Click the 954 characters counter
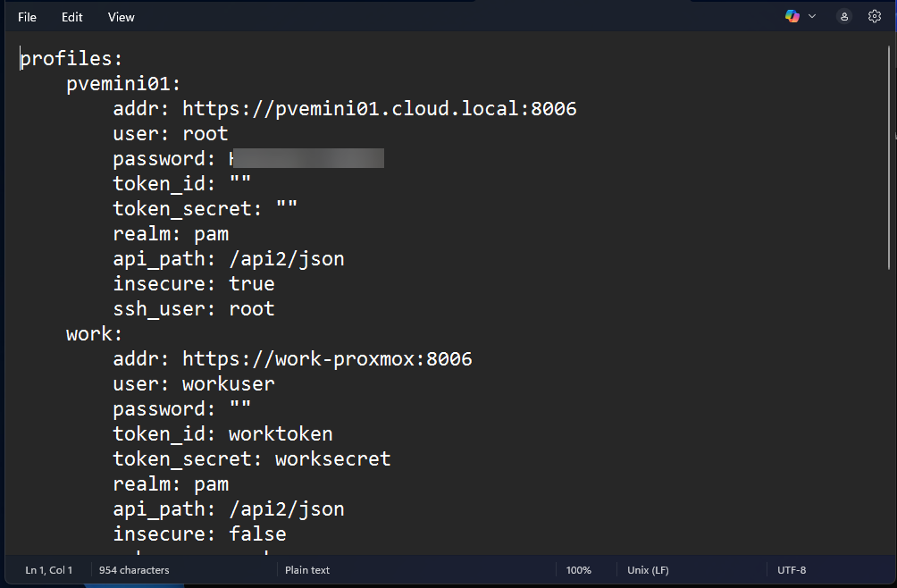Screen dimensions: 897x588 click(x=134, y=569)
